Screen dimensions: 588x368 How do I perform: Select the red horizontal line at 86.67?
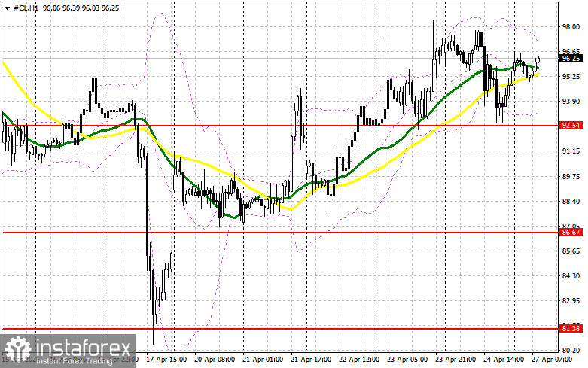pyautogui.click(x=281, y=233)
